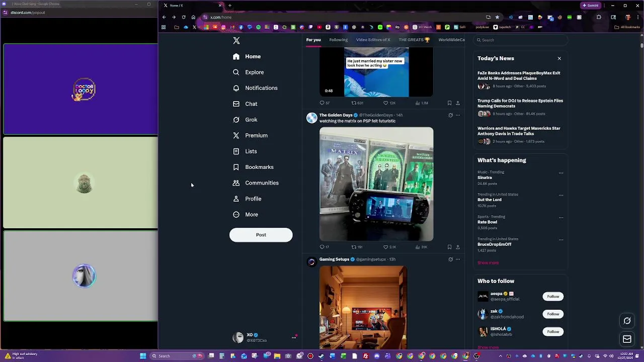Open the Chrome Extensions puzzle icon
Image resolution: width=644 pixels, height=362 pixels.
pyautogui.click(x=599, y=17)
